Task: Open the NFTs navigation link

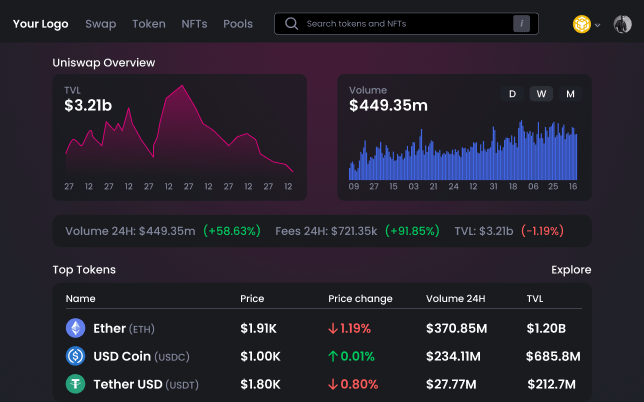Action: [194, 23]
